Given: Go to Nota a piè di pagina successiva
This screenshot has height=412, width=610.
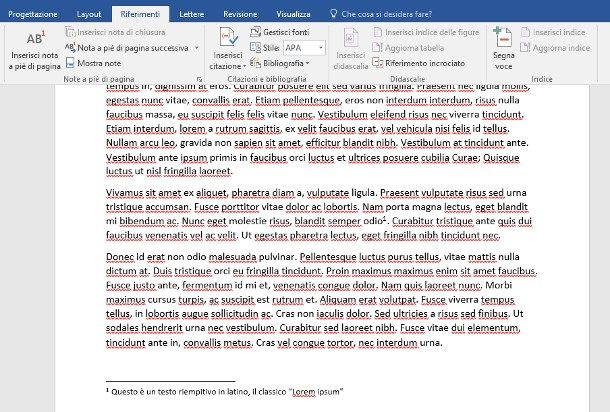Looking at the screenshot, I should pos(132,48).
